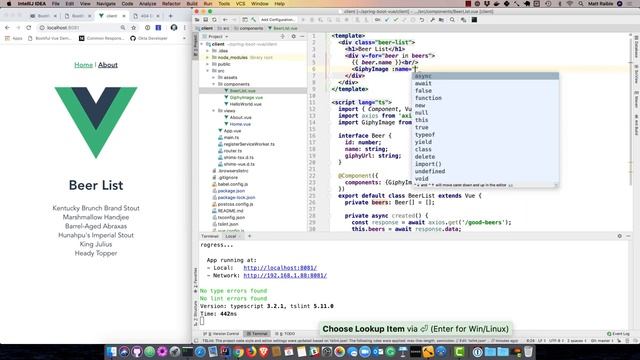This screenshot has width=640, height=360.
Task: Select main.ts in the project tree
Action: click(231, 138)
